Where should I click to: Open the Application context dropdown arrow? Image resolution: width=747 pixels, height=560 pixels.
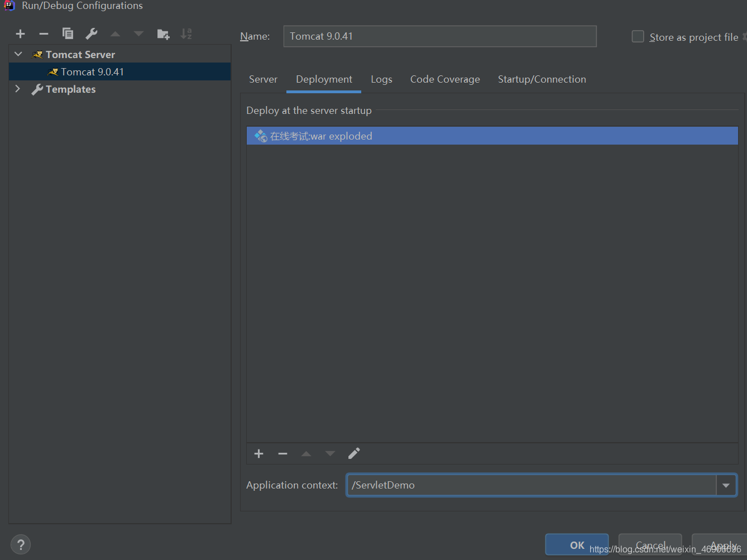click(726, 485)
